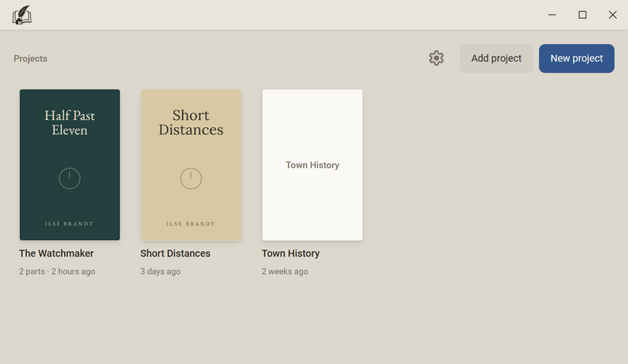Close the application window
This screenshot has width=628, height=364.
point(612,15)
